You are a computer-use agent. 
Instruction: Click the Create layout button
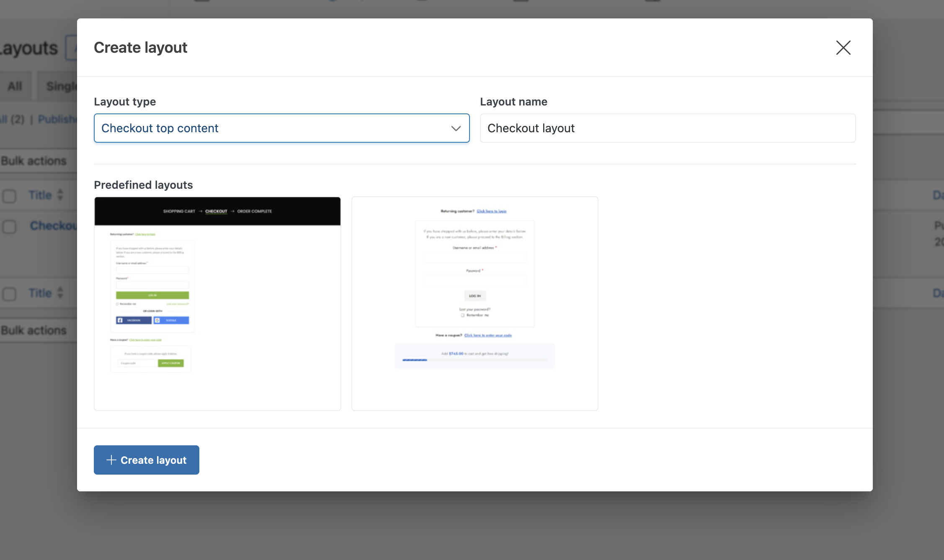tap(146, 460)
